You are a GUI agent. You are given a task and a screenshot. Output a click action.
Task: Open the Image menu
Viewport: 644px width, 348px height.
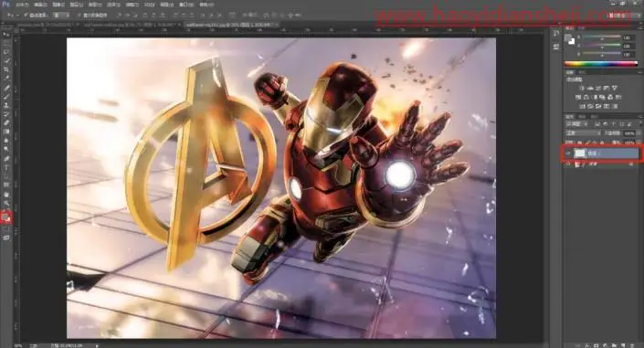point(58,5)
